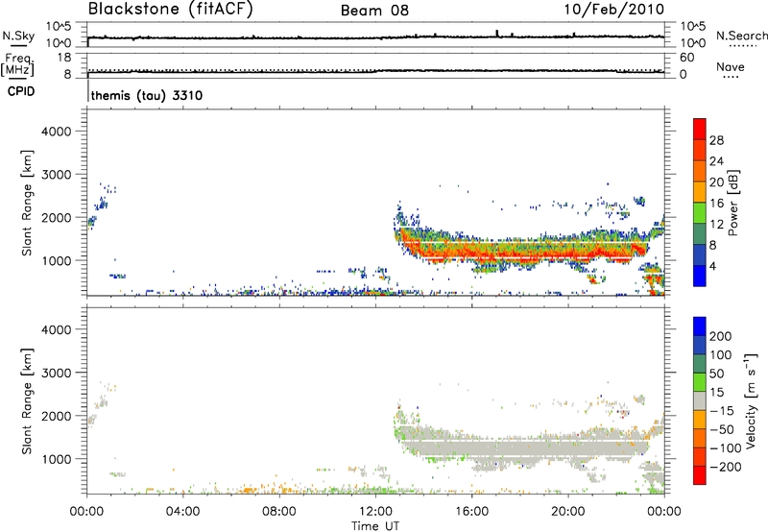Click the red top of power colorbar
768x532 pixels.
tap(700, 129)
